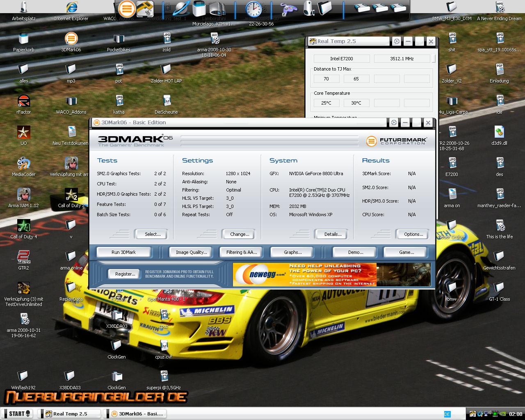The height and width of the screenshot is (420, 525).
Task: Select the d3d9.dll file icon
Action: 499,136
